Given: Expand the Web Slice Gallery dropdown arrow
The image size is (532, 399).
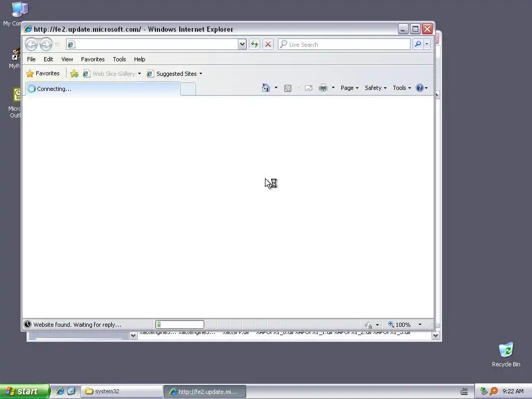Looking at the screenshot, I should pos(139,74).
